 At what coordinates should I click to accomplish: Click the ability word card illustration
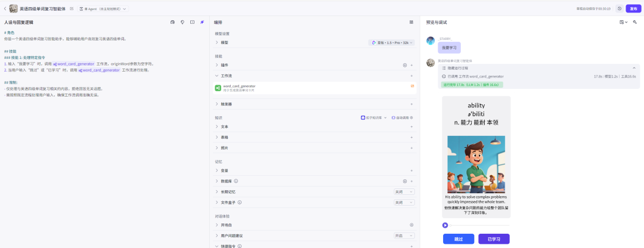(x=476, y=164)
